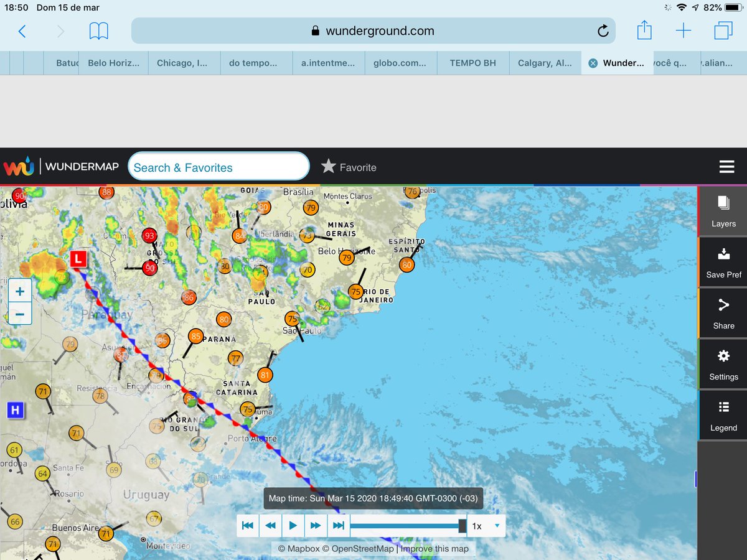Go back with Safari's back arrow
This screenshot has width=747, height=560.
pyautogui.click(x=22, y=30)
